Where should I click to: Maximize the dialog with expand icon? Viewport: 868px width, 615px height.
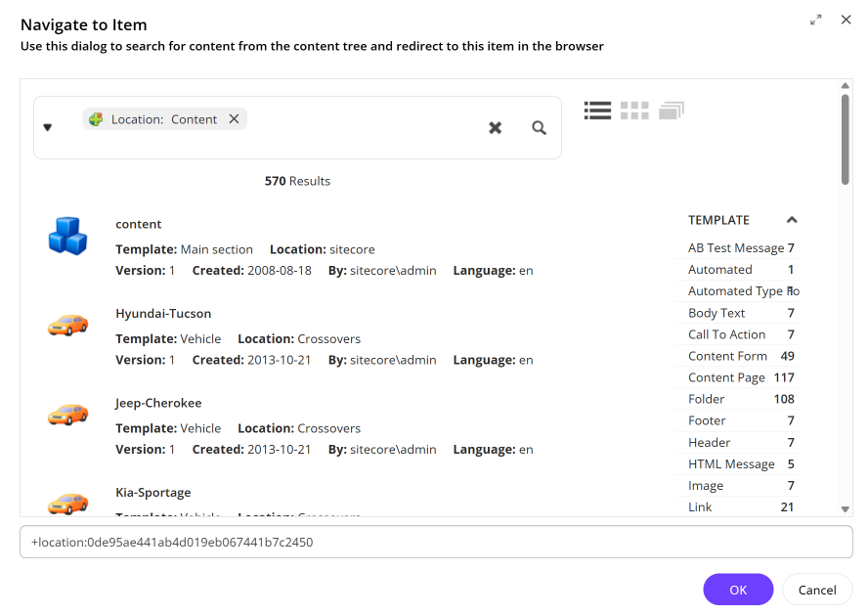pos(816,20)
